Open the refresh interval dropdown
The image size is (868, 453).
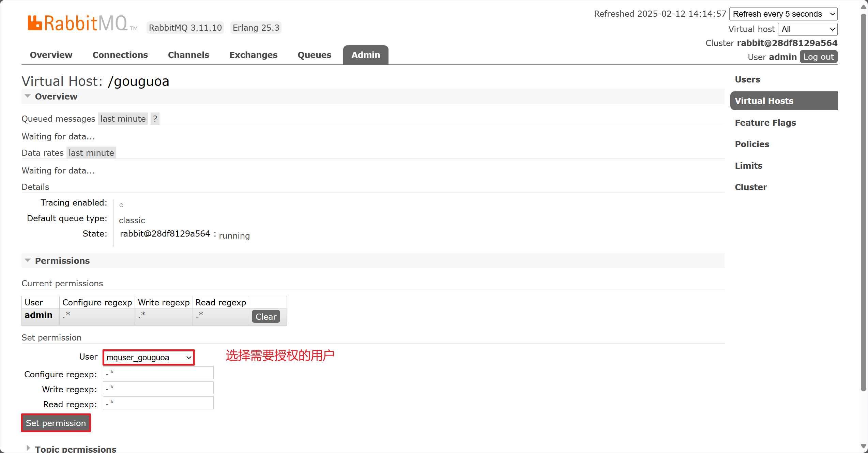[x=783, y=14]
